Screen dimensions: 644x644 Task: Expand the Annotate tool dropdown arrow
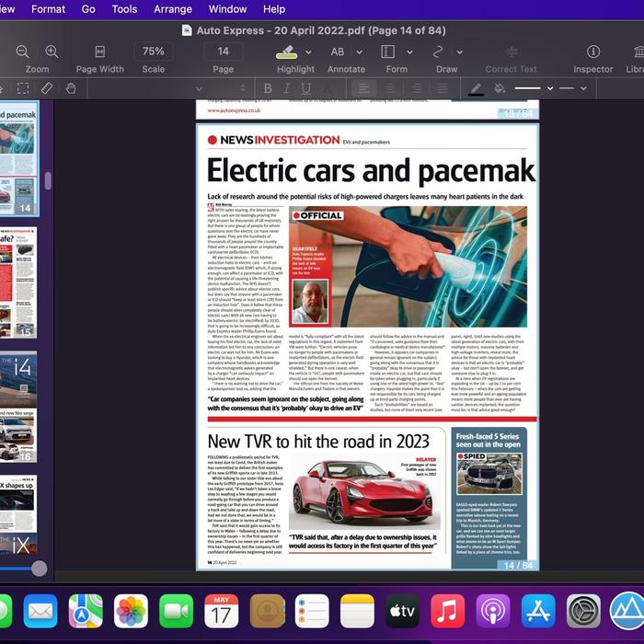click(x=359, y=52)
